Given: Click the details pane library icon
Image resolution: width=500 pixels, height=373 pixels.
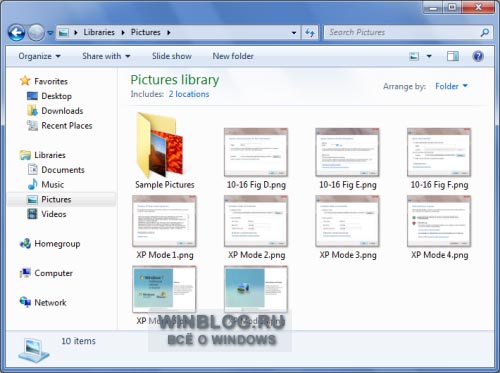Looking at the screenshot, I should pos(33,350).
